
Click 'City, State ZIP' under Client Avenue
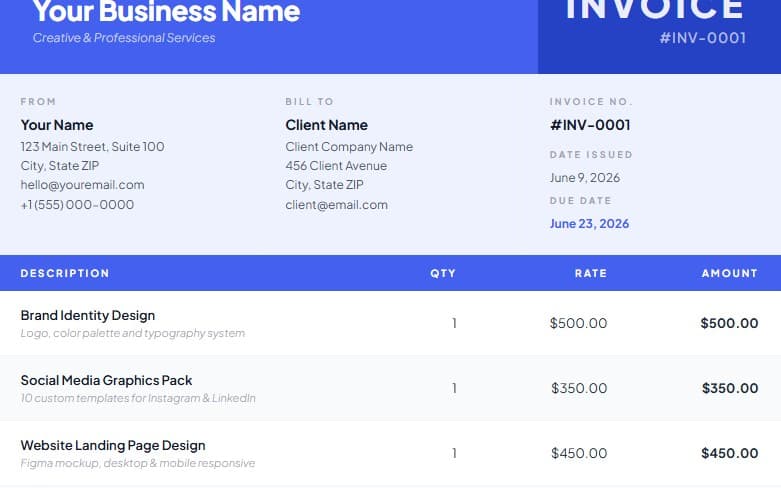tap(324, 185)
